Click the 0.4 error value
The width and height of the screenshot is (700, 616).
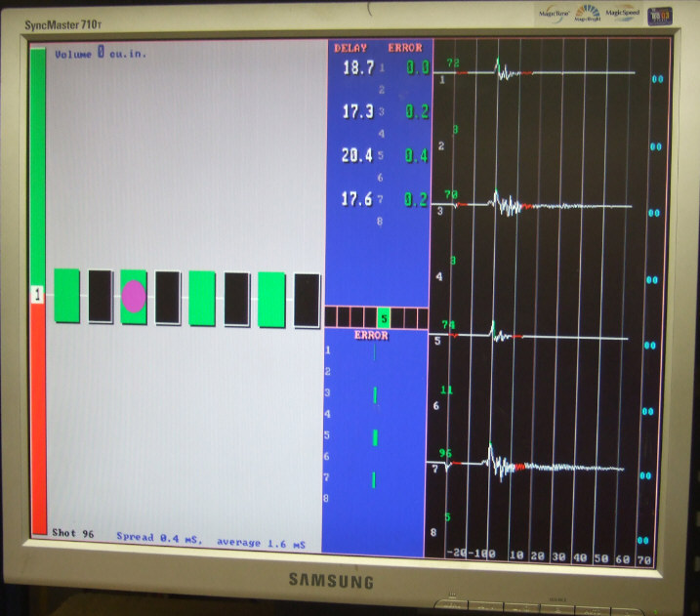[417, 156]
